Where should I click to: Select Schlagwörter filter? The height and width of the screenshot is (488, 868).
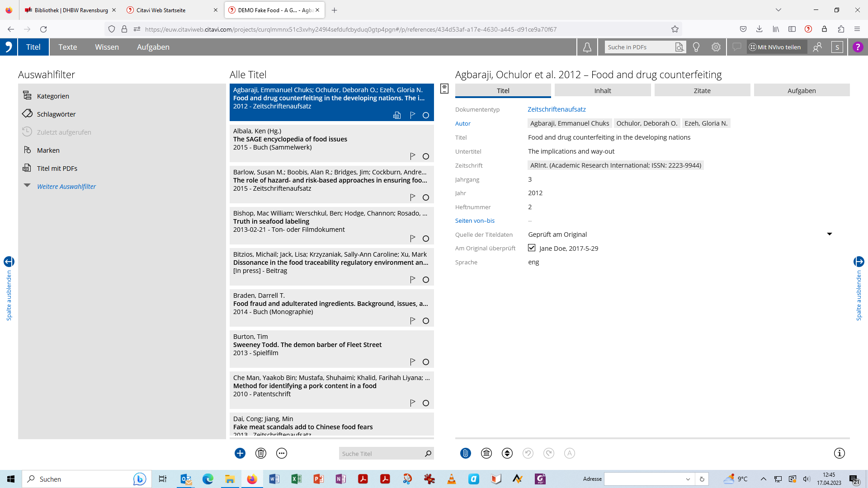pyautogui.click(x=56, y=114)
